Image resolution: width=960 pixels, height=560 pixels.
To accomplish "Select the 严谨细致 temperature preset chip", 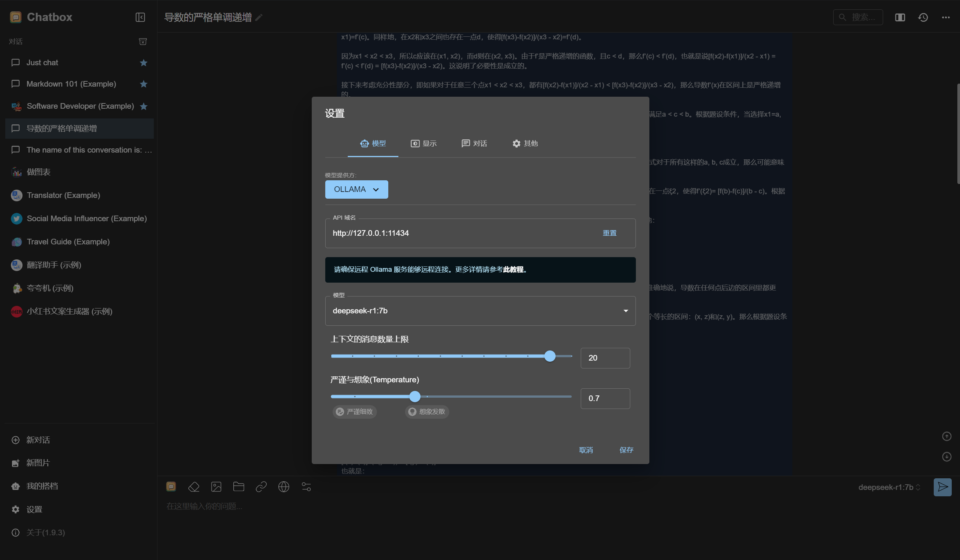I will pos(355,412).
